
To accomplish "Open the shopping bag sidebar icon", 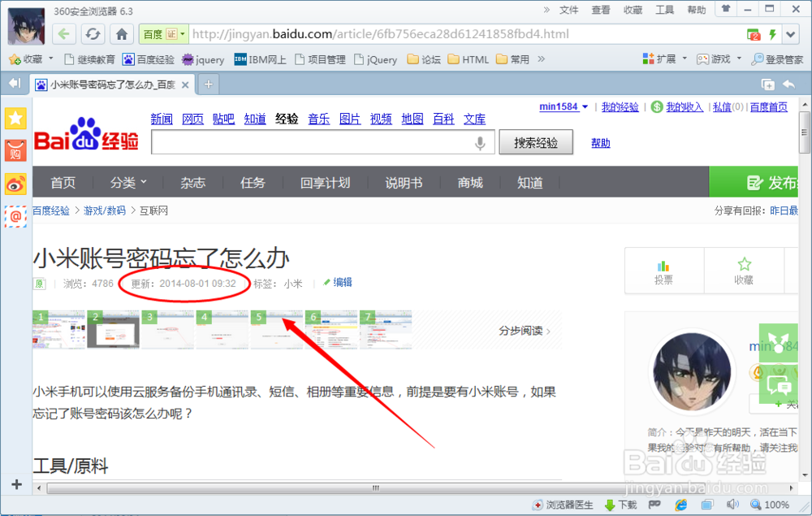I will click(x=15, y=151).
